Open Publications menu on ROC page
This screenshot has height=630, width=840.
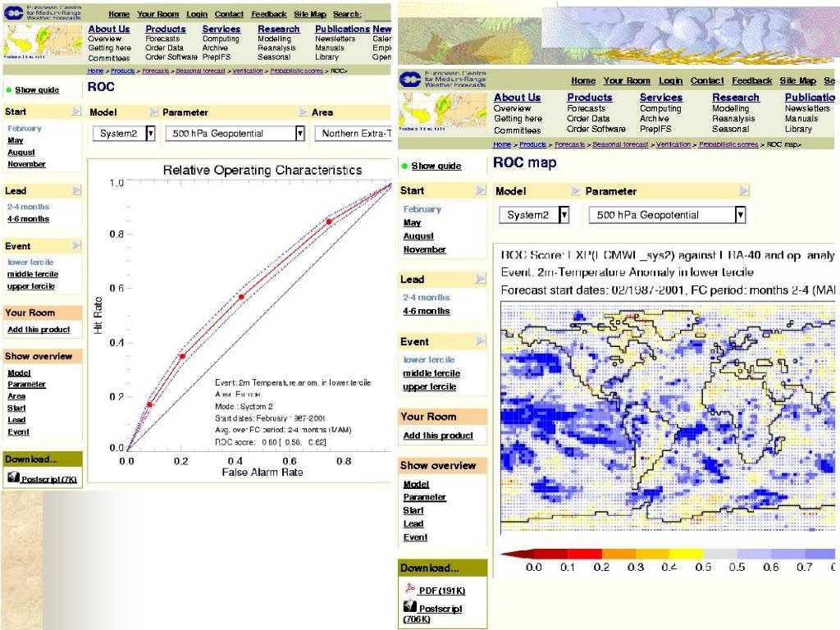point(342,29)
